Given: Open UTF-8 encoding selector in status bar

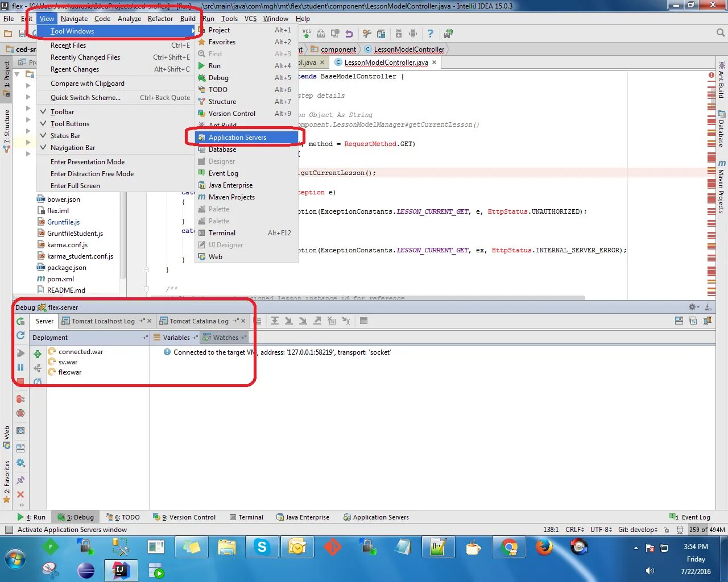Looking at the screenshot, I should [601, 530].
